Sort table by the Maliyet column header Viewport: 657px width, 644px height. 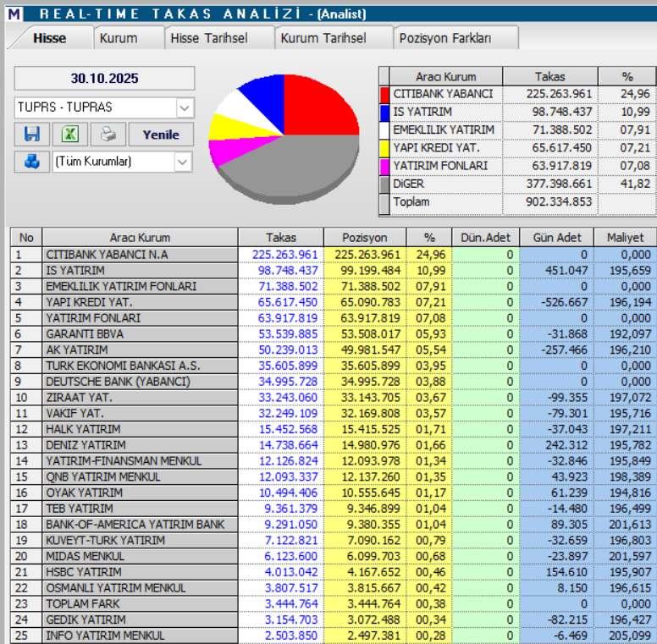click(x=625, y=238)
